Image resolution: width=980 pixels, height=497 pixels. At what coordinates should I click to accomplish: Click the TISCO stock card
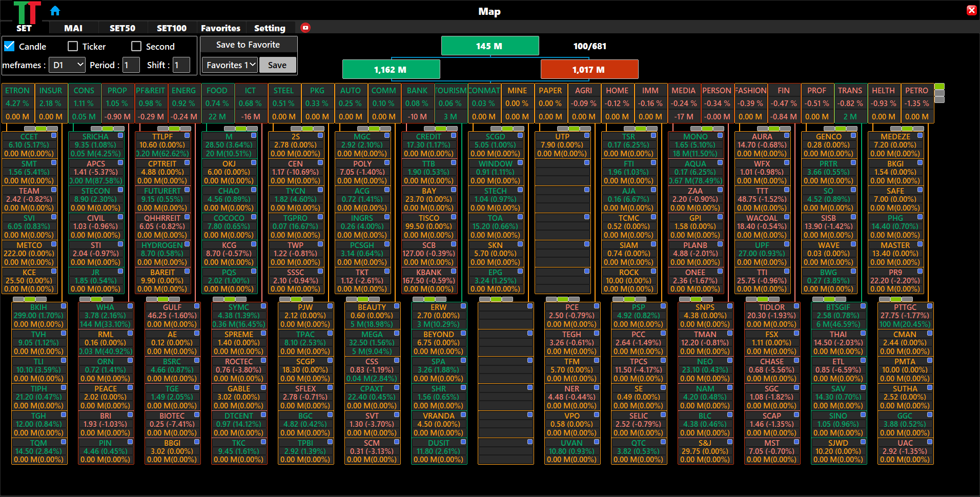(x=429, y=226)
